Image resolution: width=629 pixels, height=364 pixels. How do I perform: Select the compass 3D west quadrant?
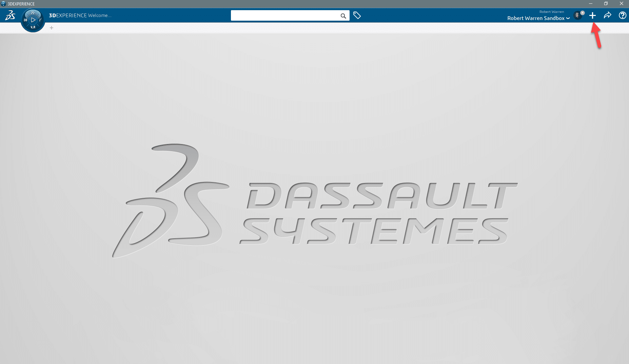coord(25,20)
